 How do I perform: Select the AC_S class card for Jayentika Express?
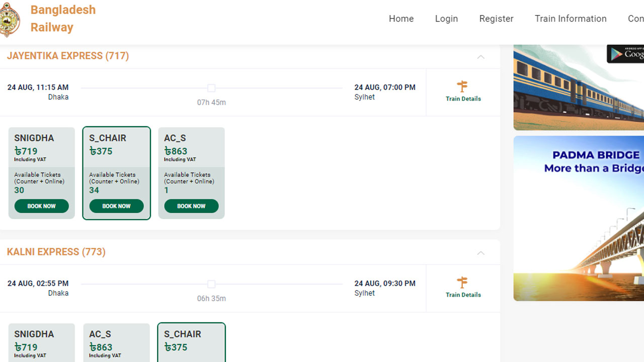(x=191, y=173)
